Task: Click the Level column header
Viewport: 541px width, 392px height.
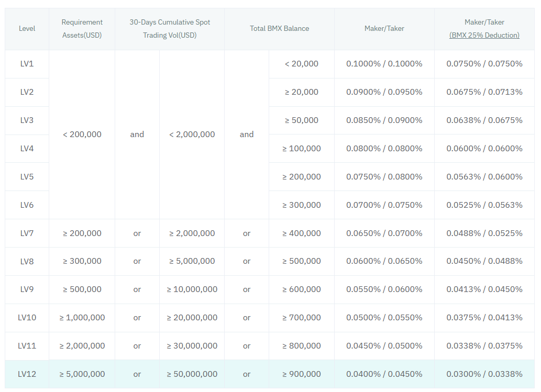Action: pos(27,29)
